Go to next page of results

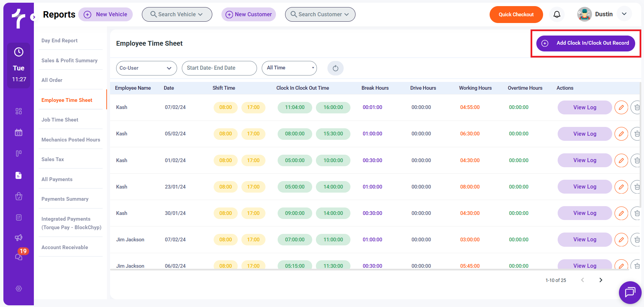pyautogui.click(x=601, y=280)
